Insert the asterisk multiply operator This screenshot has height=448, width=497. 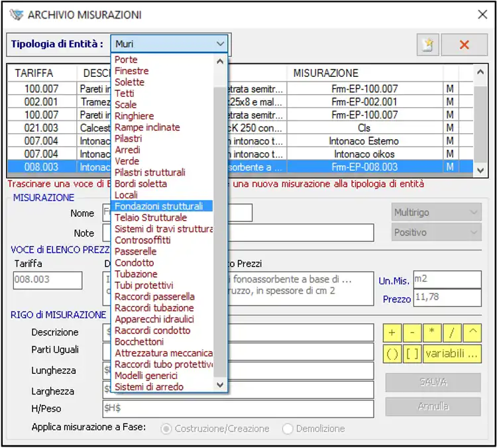pos(432,333)
